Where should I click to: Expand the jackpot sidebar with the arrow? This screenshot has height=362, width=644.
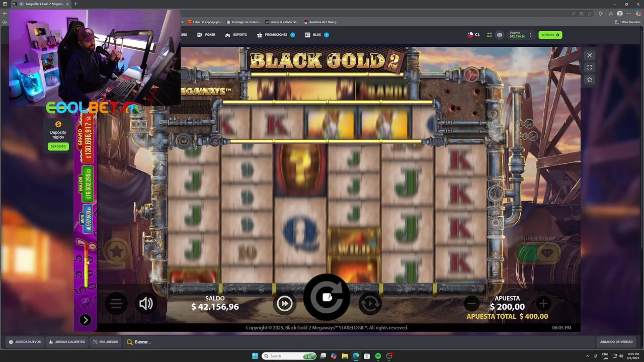click(85, 320)
